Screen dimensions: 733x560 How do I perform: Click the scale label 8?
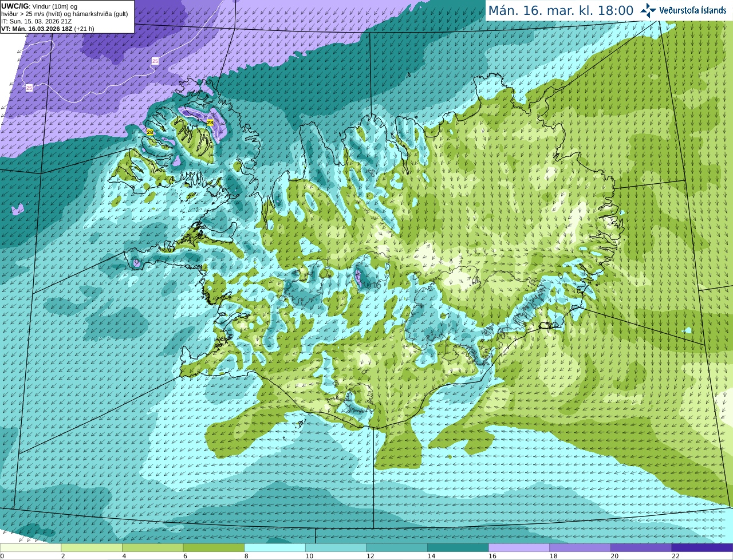click(246, 556)
